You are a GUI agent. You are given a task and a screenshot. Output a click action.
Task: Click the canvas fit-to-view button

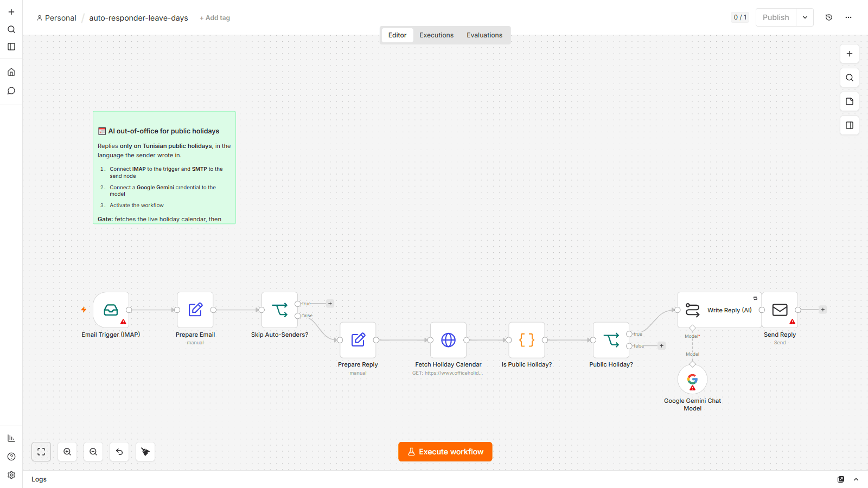pos(41,452)
